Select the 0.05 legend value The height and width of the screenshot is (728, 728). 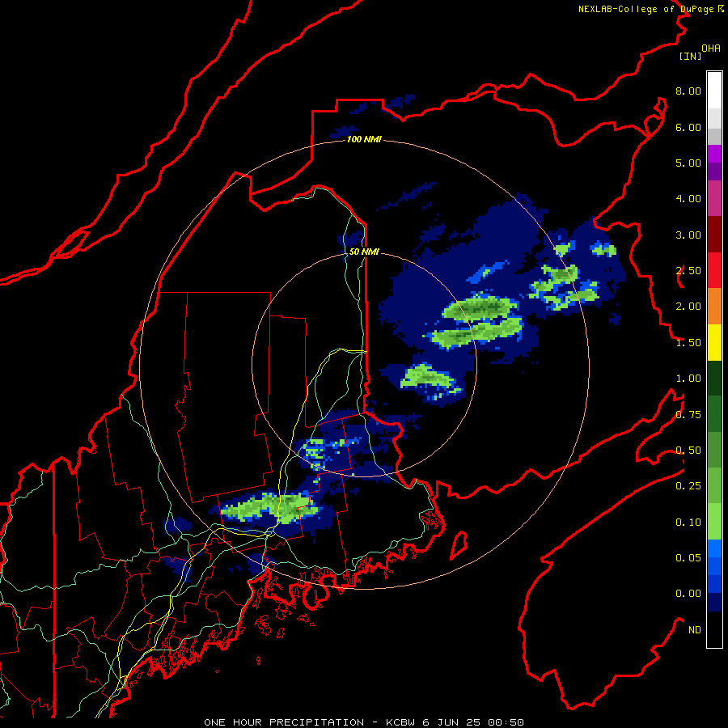[688, 558]
